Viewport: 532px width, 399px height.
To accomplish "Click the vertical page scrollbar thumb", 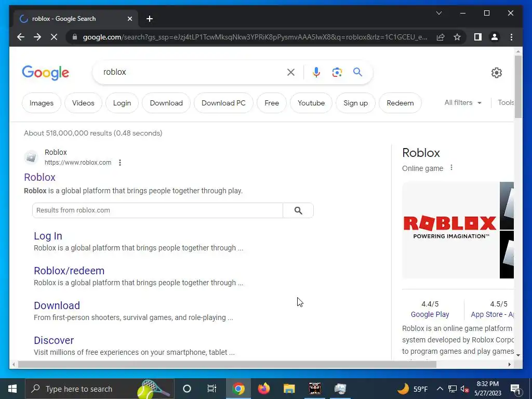I will (x=518, y=87).
